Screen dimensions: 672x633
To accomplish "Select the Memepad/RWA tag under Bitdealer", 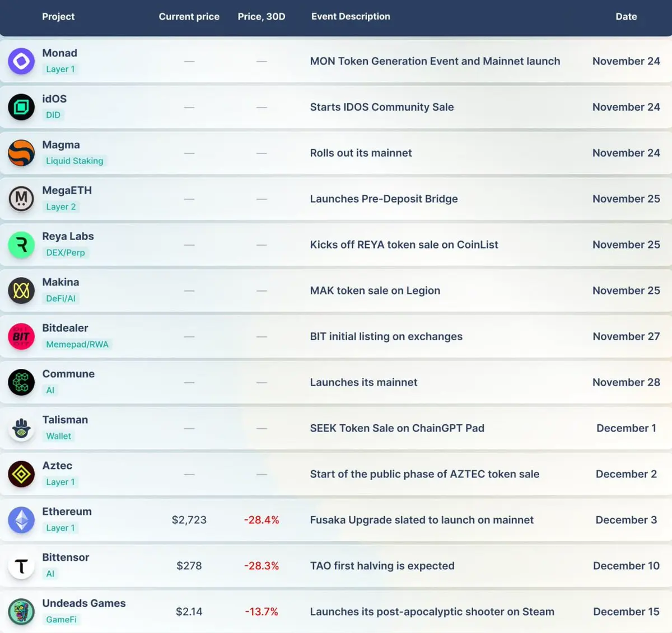I will point(77,345).
